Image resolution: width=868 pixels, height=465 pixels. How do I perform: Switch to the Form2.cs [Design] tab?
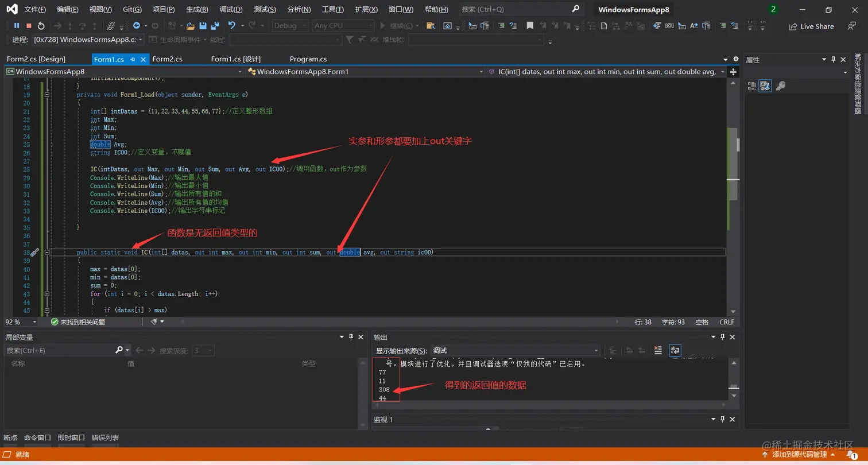pos(36,59)
